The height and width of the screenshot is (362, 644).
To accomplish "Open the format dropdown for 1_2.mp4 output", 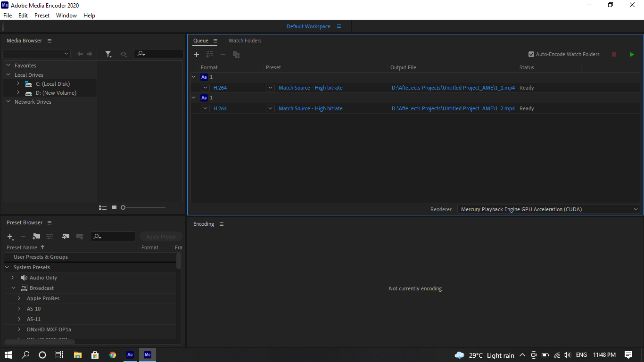I will tap(206, 108).
